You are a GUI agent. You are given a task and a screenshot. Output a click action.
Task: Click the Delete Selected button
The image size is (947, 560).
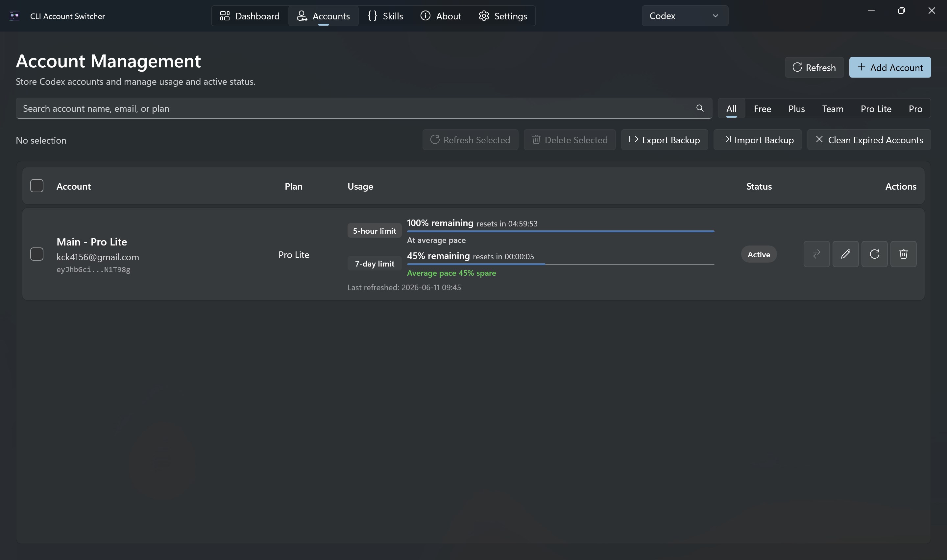(570, 140)
